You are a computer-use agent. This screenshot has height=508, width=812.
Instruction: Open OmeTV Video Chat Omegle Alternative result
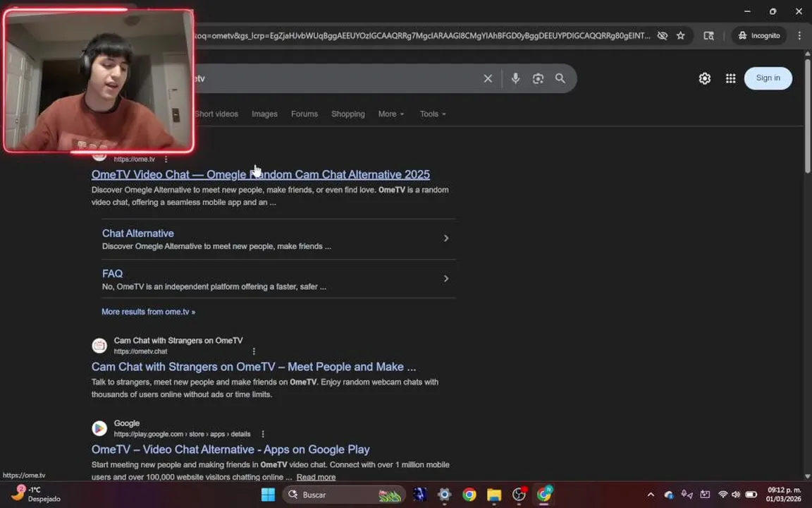pyautogui.click(x=261, y=175)
